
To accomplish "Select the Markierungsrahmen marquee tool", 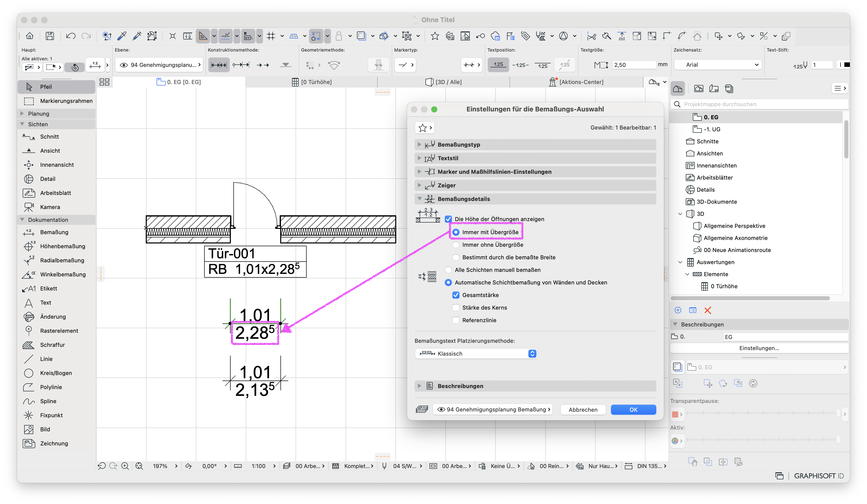I will point(56,101).
